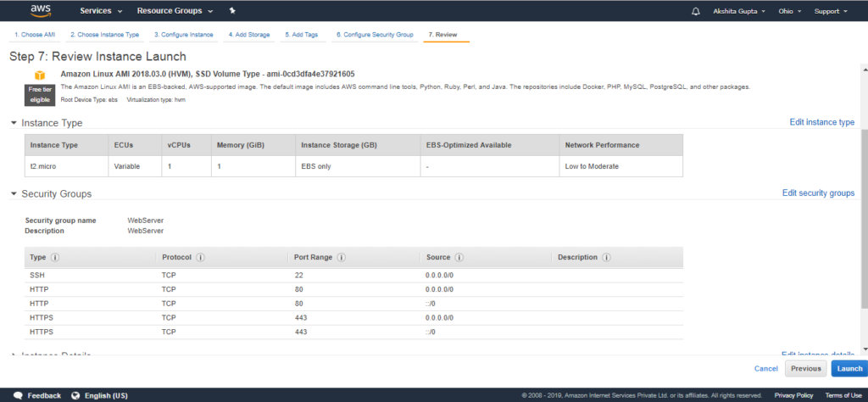The height and width of the screenshot is (402, 868).
Task: Click the Security group name label
Action: (x=60, y=221)
